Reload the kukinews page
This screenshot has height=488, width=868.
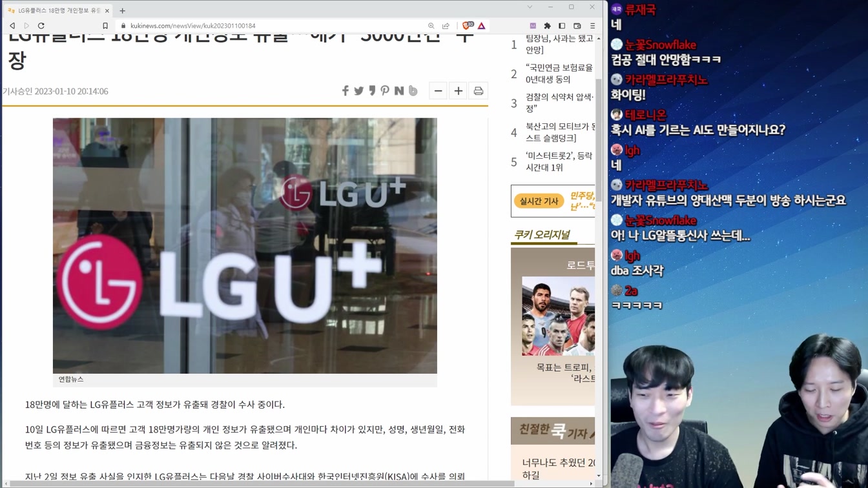(41, 26)
